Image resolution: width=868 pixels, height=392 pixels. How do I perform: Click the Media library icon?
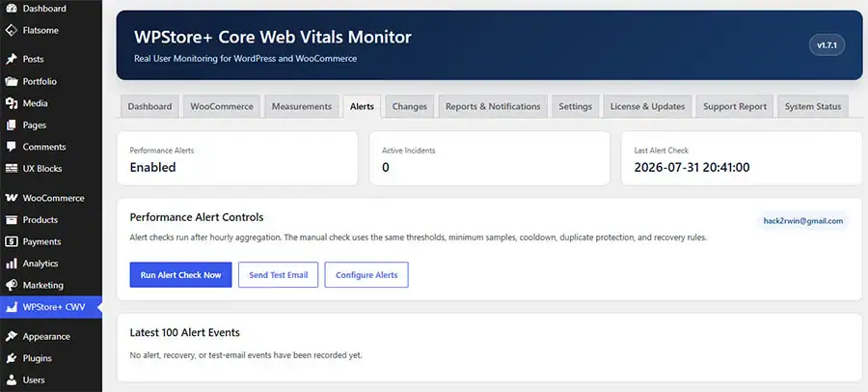[11, 103]
